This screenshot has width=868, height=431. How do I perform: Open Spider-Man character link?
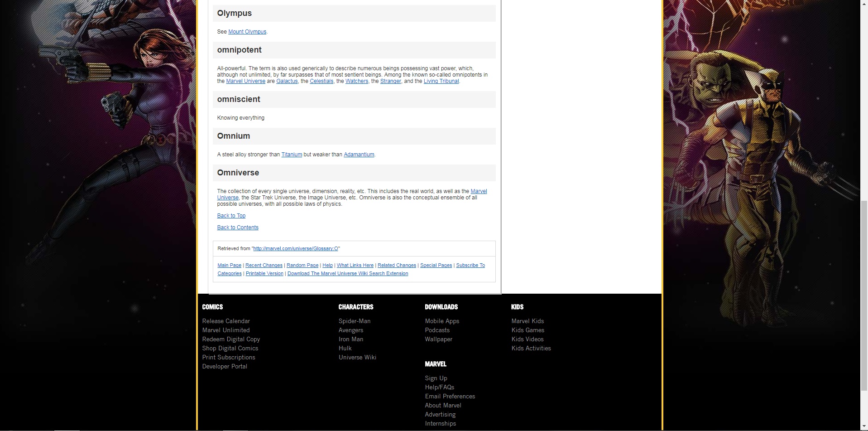355,321
